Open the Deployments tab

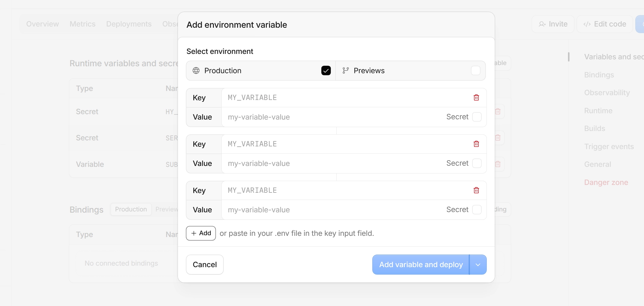click(129, 24)
